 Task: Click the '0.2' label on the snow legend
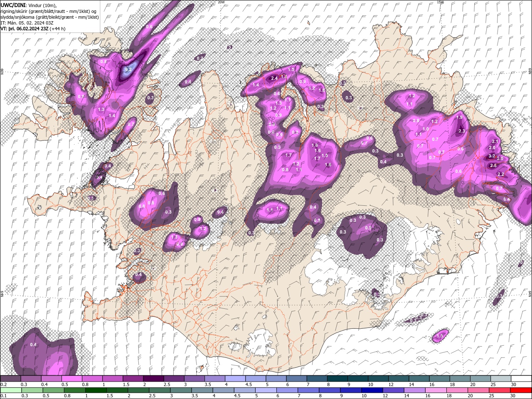click(4, 384)
